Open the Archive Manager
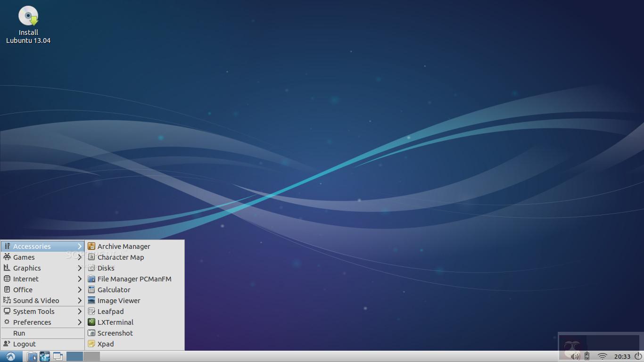Screen dimensions: 644x362 [x=123, y=246]
